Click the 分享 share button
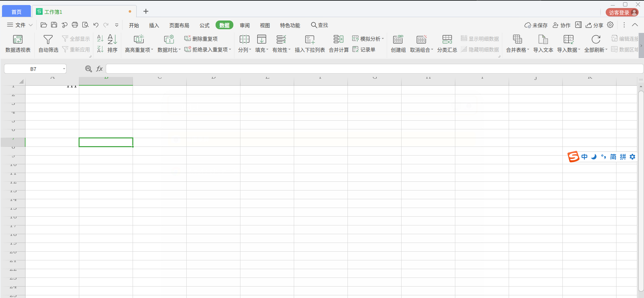The width and height of the screenshot is (644, 298). [594, 25]
